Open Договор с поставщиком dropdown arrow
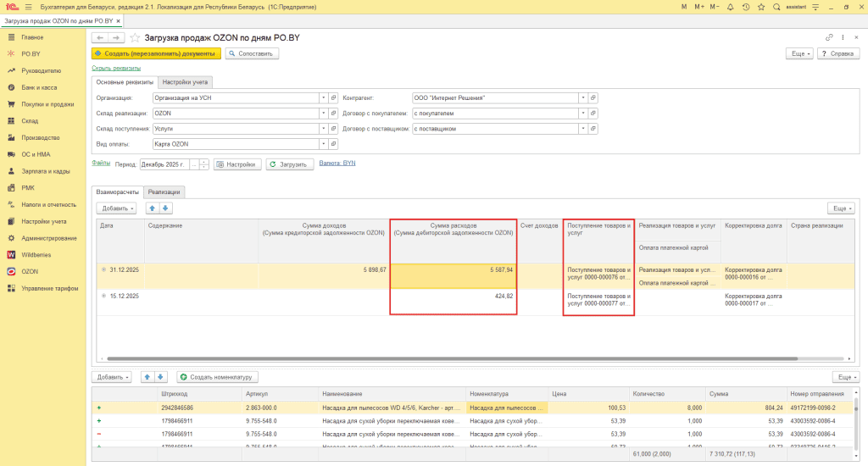The image size is (868, 466). (x=583, y=129)
